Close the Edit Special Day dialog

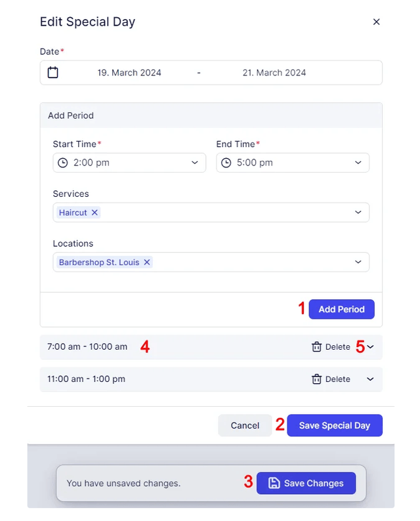click(376, 22)
